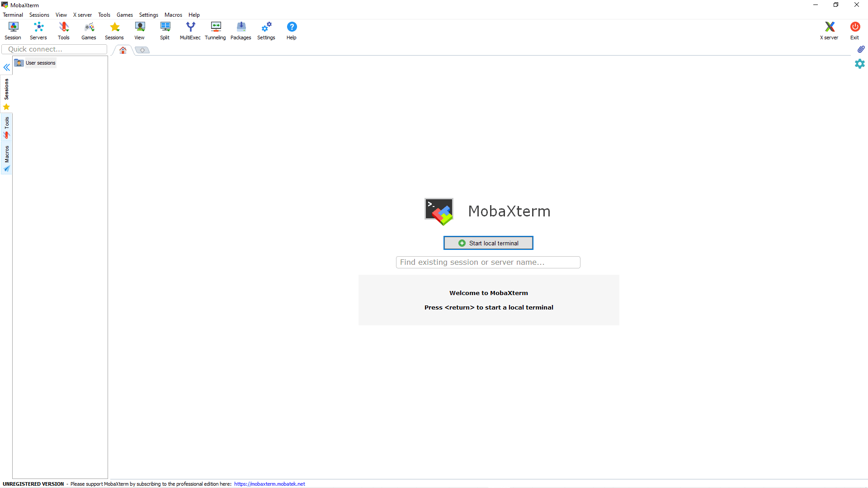Click the Welcome to MobaXterm text
The width and height of the screenshot is (868, 488).
click(x=489, y=293)
